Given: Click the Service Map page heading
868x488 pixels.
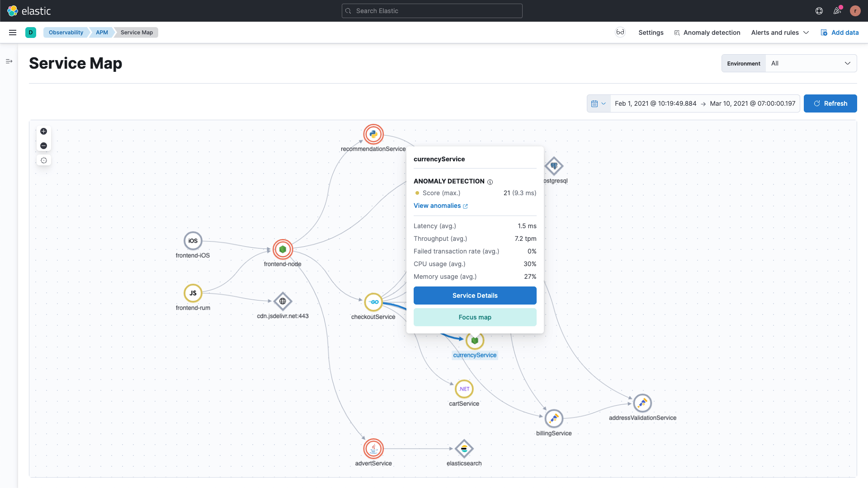Looking at the screenshot, I should (75, 63).
